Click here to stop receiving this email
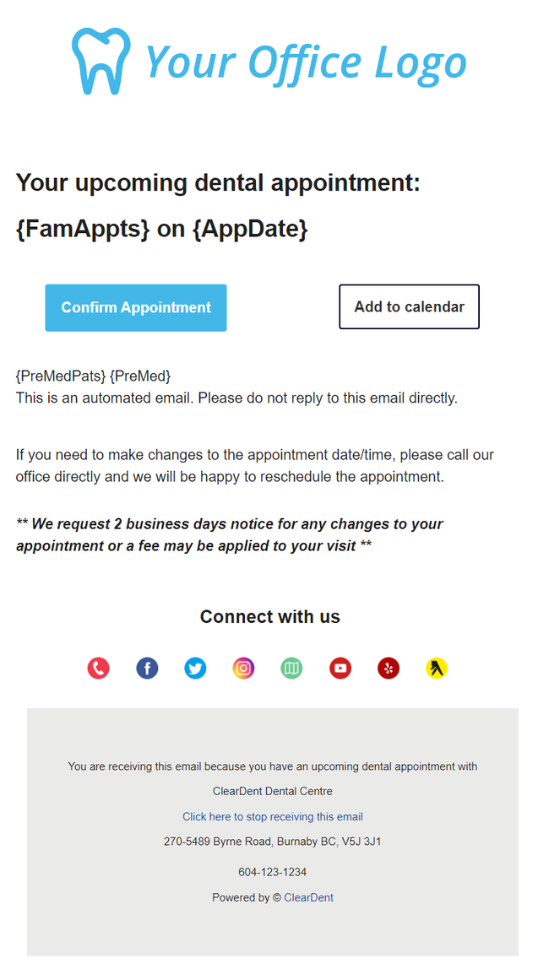 click(x=273, y=816)
